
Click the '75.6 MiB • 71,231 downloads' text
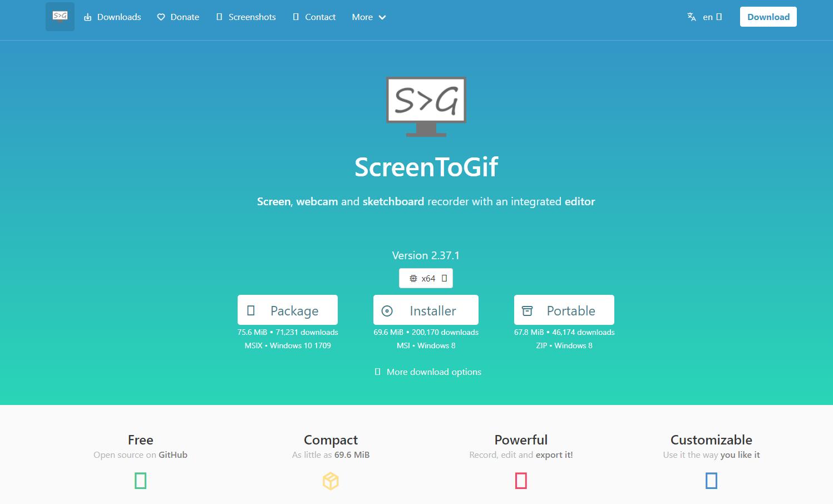click(288, 332)
